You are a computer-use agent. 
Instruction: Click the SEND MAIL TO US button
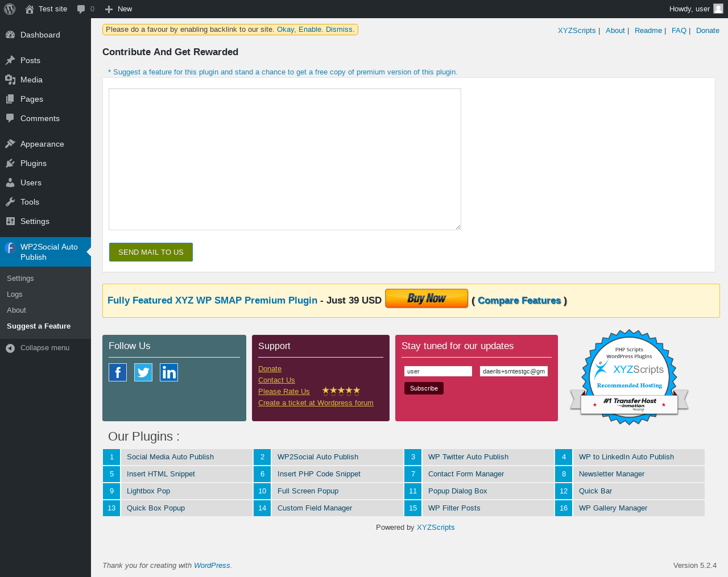pos(151,252)
